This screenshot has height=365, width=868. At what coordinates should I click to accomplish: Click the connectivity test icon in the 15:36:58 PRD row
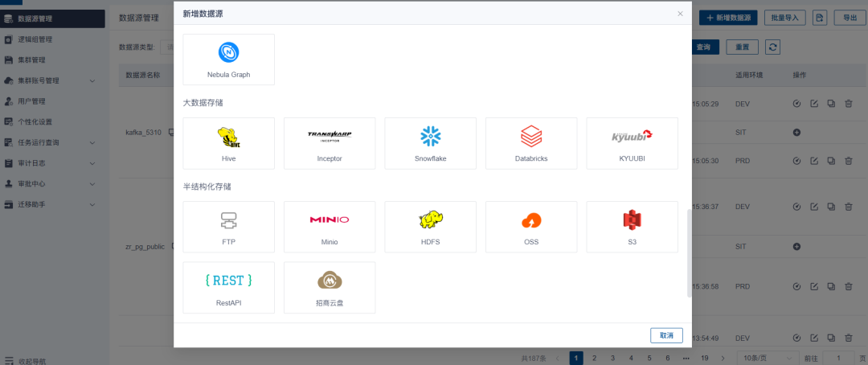point(796,286)
